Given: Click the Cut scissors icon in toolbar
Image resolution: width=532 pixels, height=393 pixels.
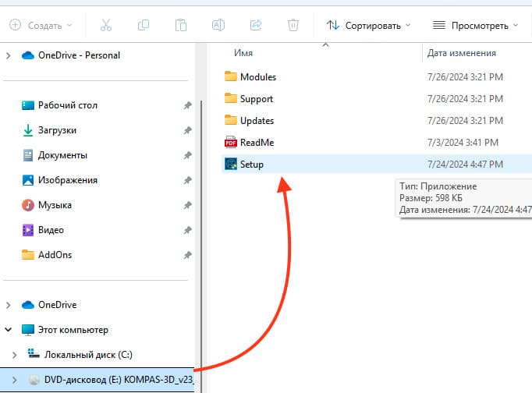Looking at the screenshot, I should pyautogui.click(x=106, y=26).
